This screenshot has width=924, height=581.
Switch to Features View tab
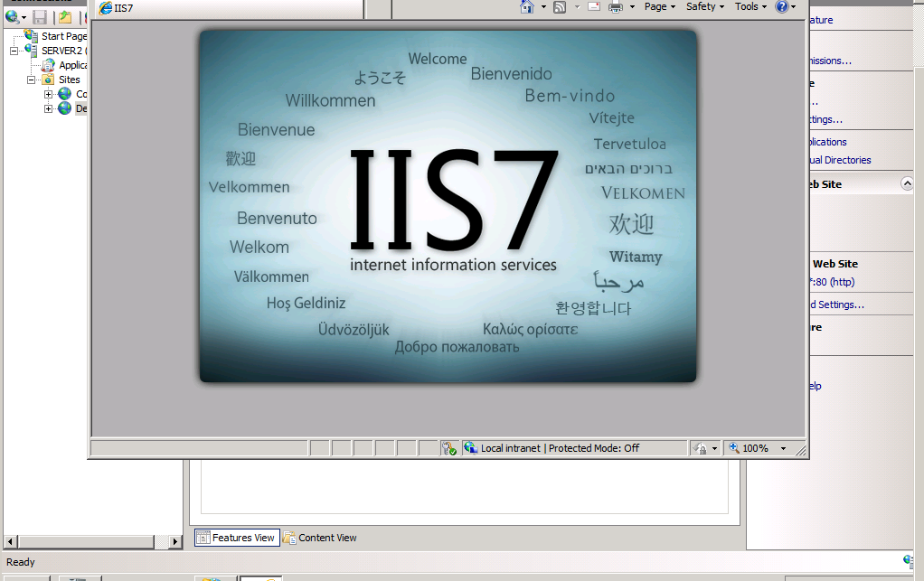pos(237,538)
